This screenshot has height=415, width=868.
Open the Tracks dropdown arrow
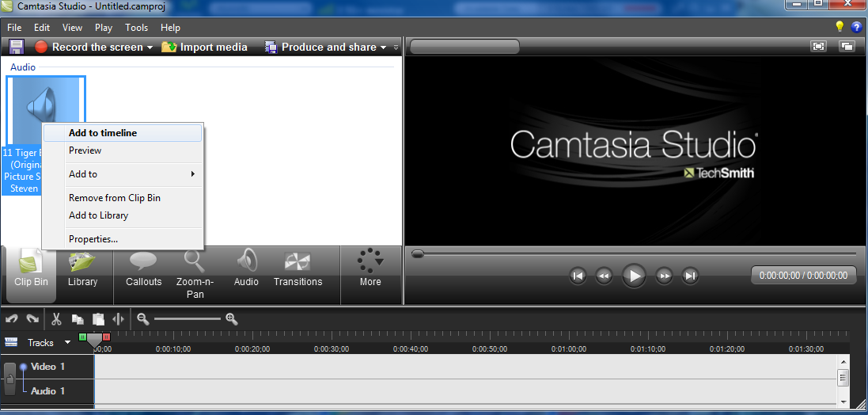tap(67, 342)
